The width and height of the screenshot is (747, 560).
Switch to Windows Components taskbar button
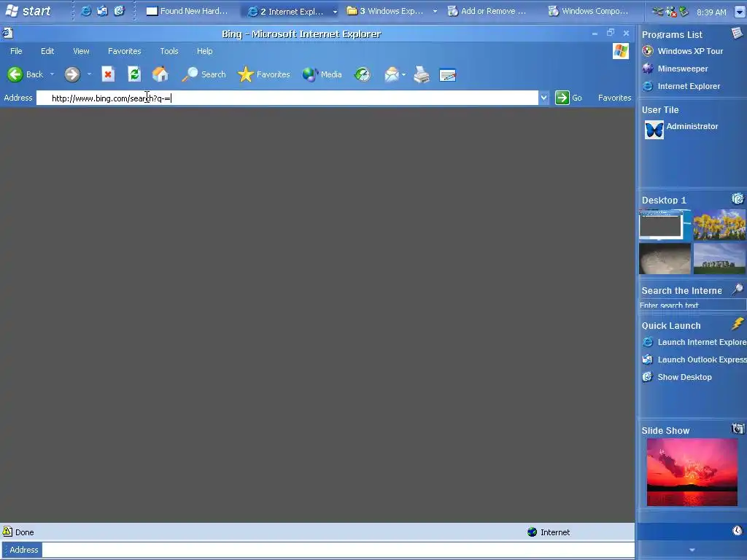(588, 11)
